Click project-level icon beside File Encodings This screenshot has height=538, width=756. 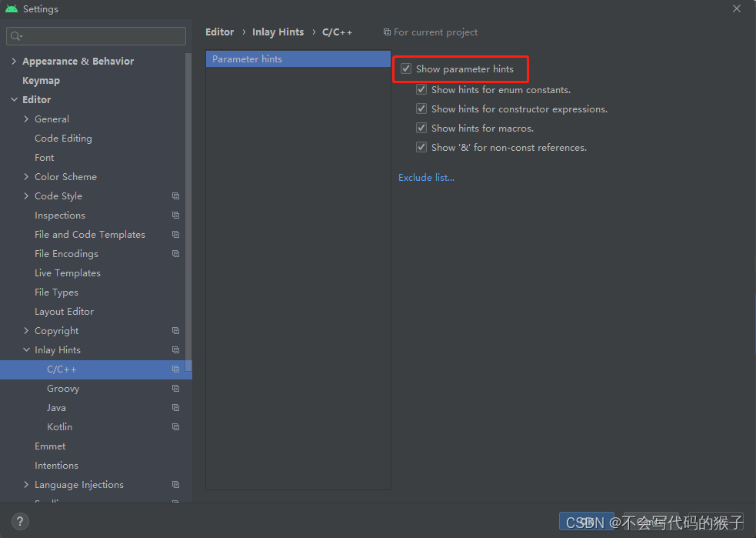(175, 254)
